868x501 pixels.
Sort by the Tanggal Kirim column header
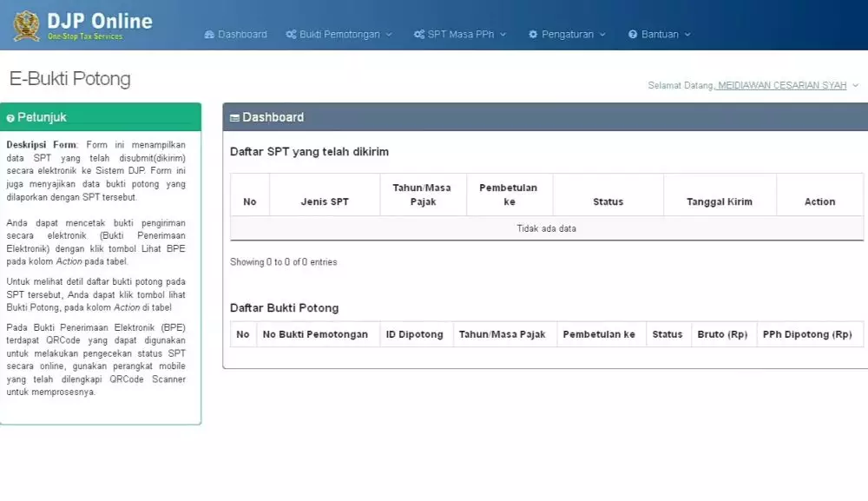(x=720, y=201)
